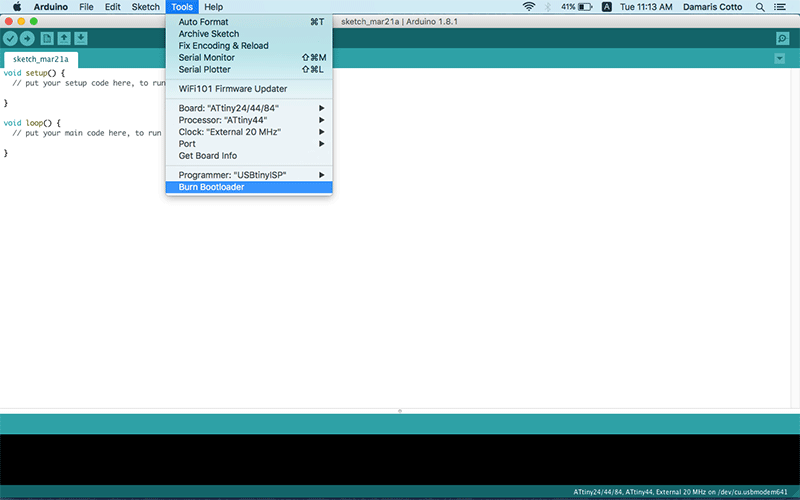Save the sketch using the Save icon
800x500 pixels.
tap(81, 38)
